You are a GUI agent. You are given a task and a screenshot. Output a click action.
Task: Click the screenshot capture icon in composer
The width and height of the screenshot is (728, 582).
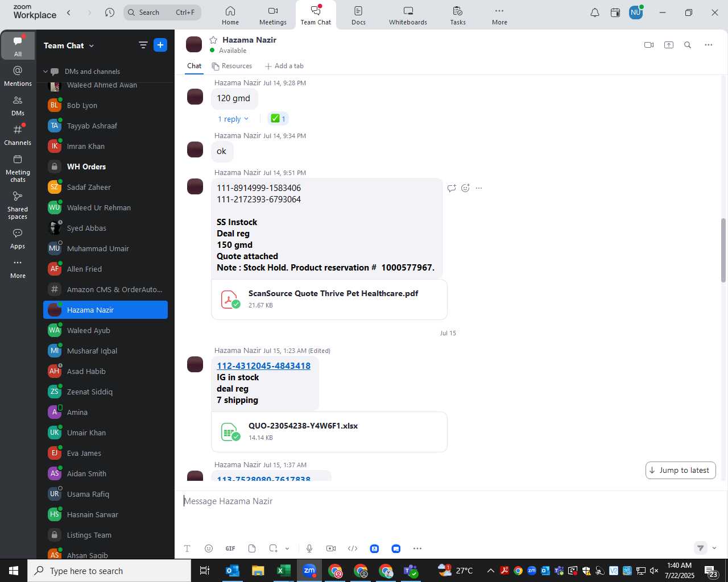(274, 548)
